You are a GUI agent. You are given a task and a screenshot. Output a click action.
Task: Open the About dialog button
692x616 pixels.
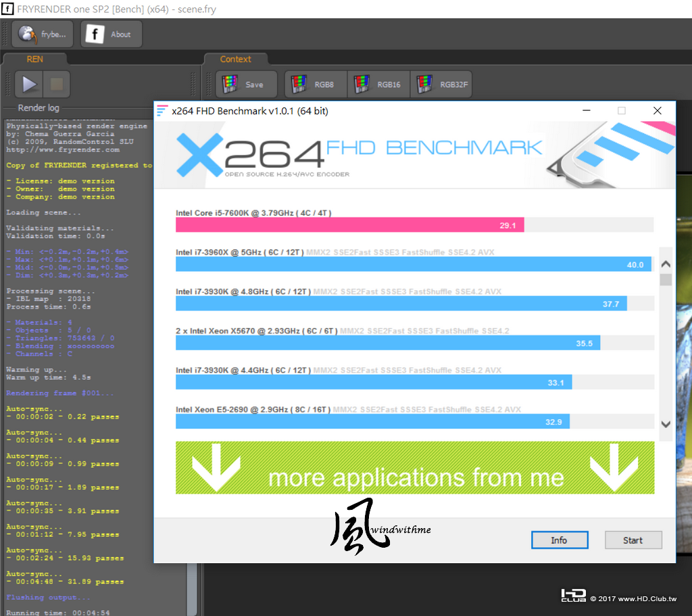(x=112, y=34)
